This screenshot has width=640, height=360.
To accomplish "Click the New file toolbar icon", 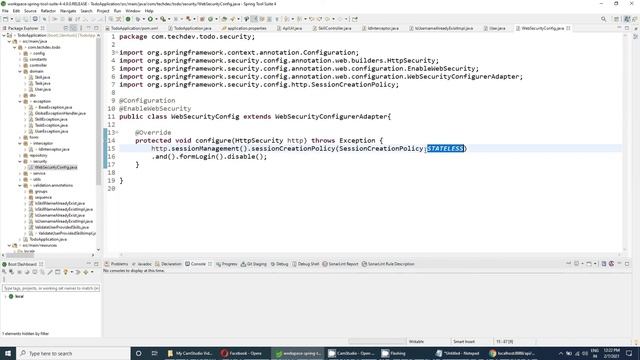I will [x=5, y=19].
